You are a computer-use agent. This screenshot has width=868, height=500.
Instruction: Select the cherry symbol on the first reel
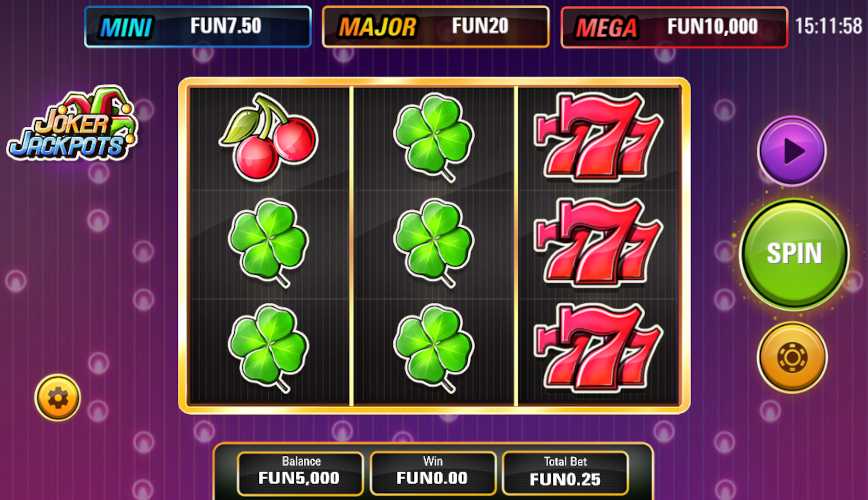pos(268,136)
